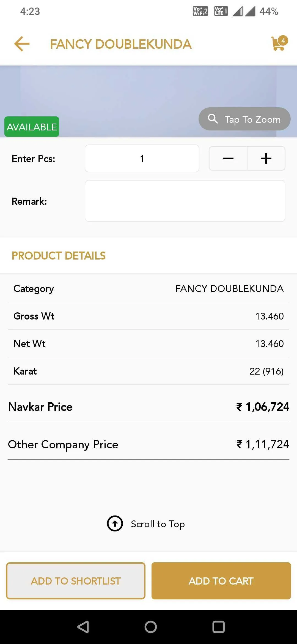Click the ADD TO CART button

pyautogui.click(x=221, y=581)
